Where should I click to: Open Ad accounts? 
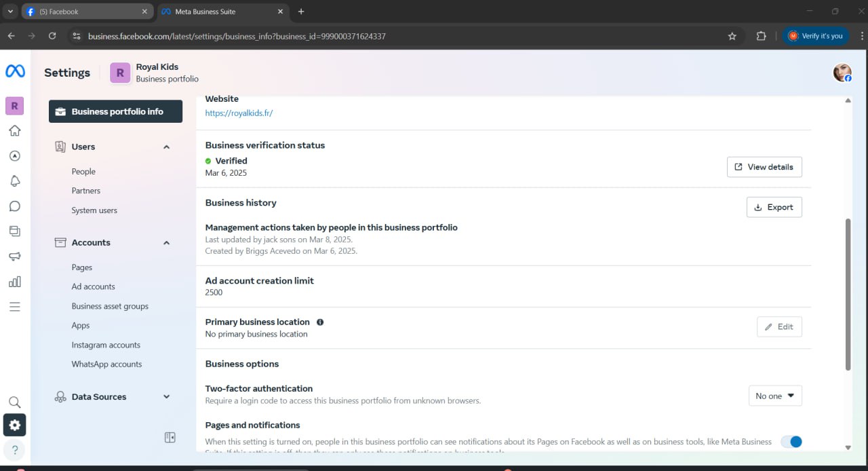[x=94, y=286]
